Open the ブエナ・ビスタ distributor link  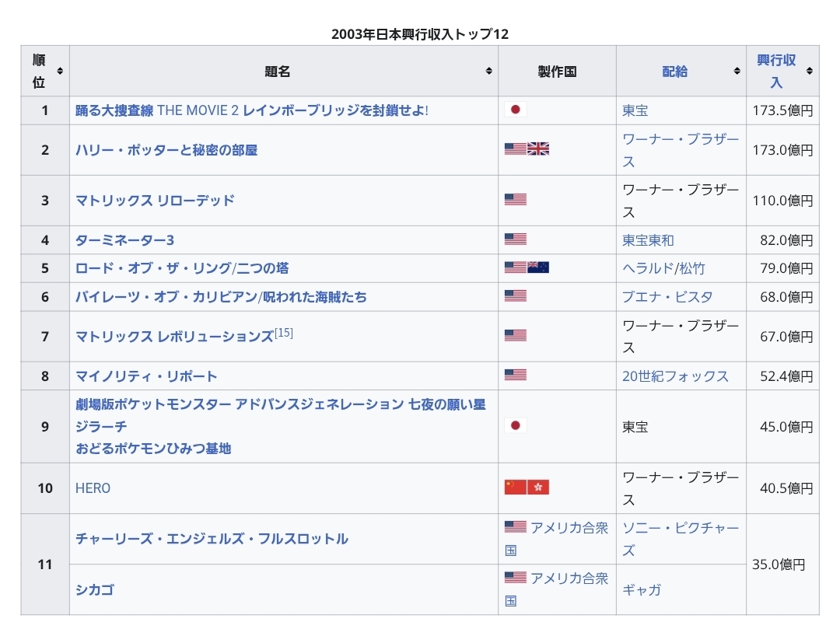[x=667, y=296]
